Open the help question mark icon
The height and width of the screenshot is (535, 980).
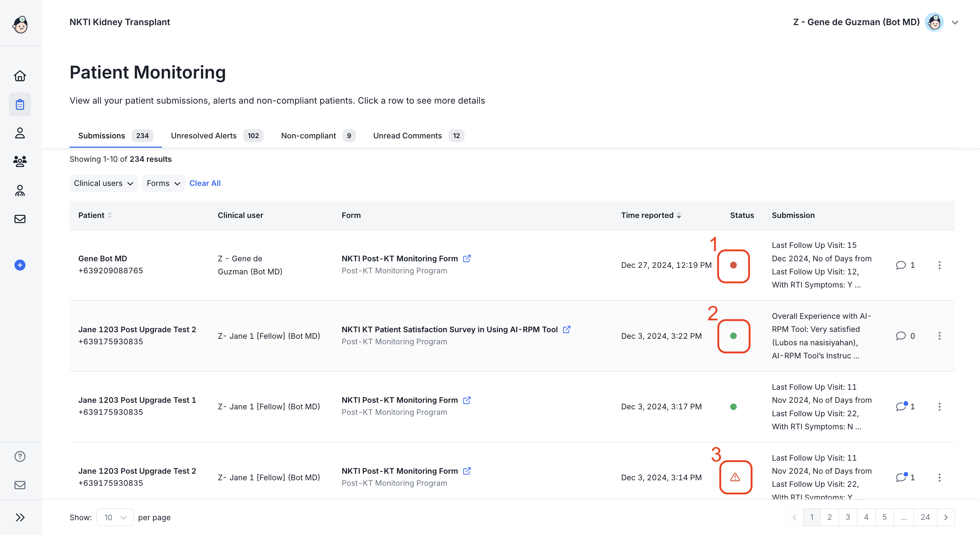click(20, 456)
